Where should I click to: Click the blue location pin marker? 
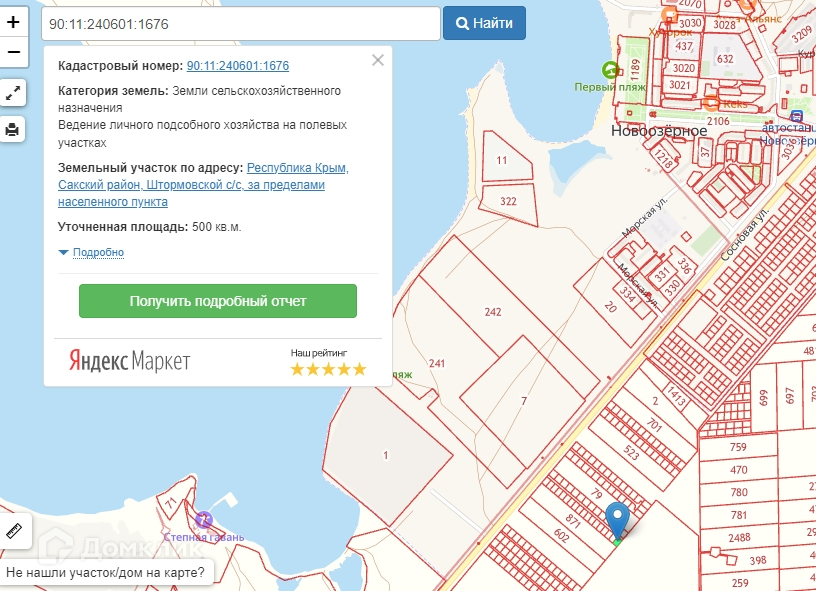tap(617, 521)
